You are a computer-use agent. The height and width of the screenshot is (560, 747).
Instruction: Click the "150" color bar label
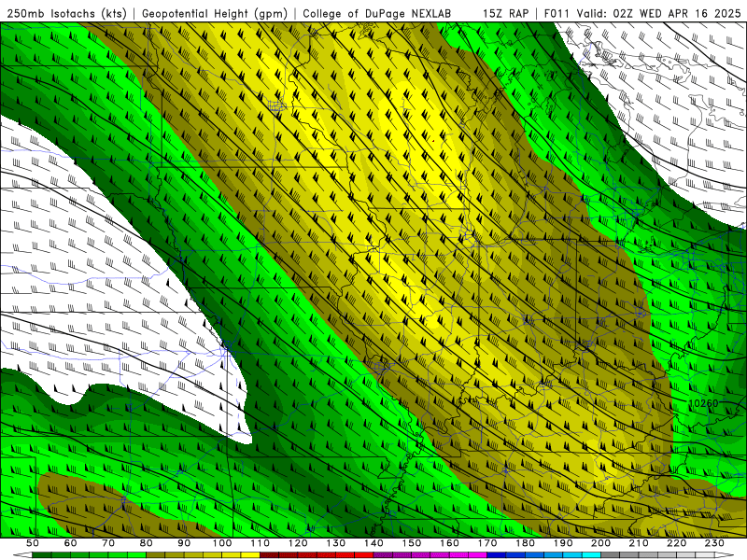coord(412,543)
